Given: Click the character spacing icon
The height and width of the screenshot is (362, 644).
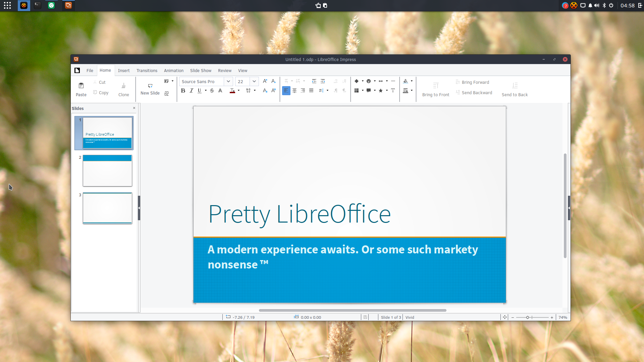Looking at the screenshot, I should pos(248,90).
